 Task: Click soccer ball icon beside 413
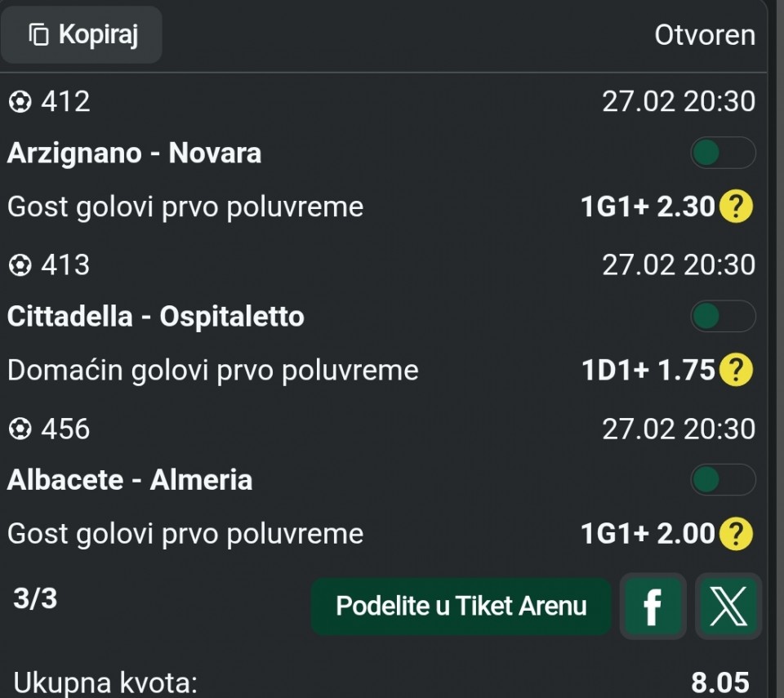coord(20,265)
